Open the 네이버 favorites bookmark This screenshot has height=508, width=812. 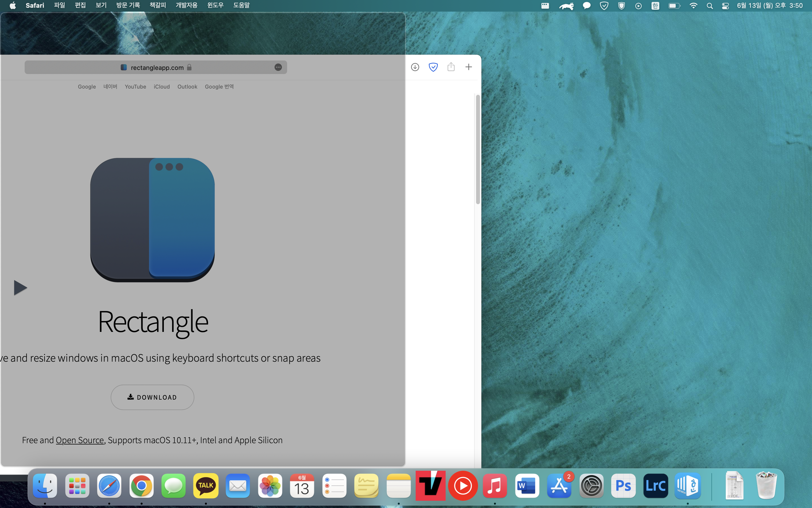coord(110,87)
